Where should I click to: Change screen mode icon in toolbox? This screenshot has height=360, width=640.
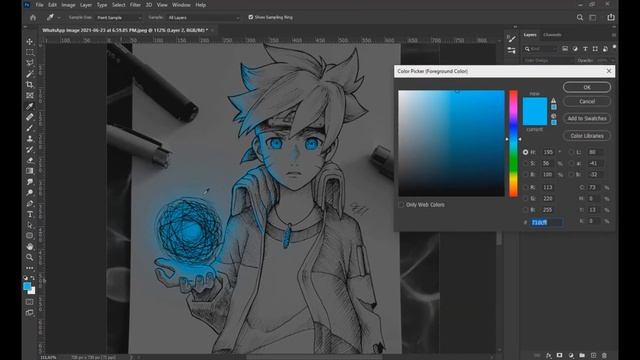(x=29, y=313)
